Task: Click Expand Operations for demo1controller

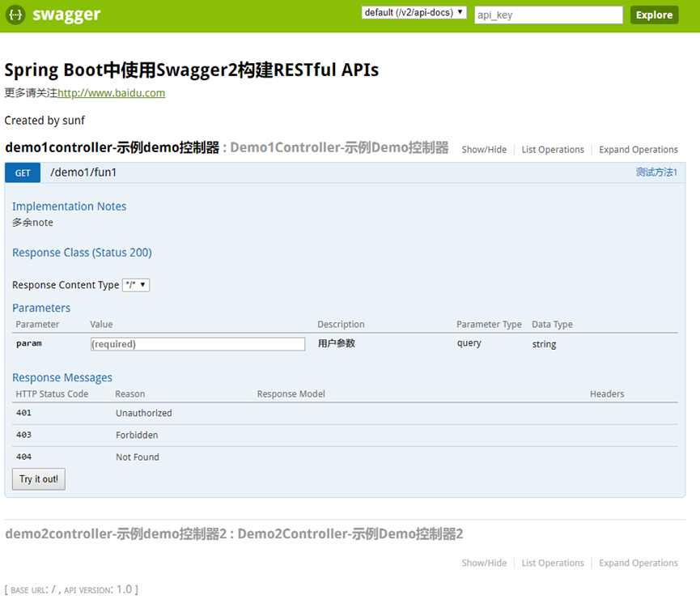Action: pyautogui.click(x=638, y=149)
